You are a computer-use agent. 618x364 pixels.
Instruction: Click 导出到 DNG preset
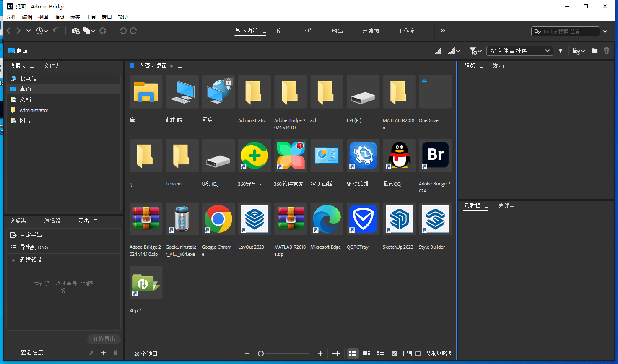tap(64, 247)
